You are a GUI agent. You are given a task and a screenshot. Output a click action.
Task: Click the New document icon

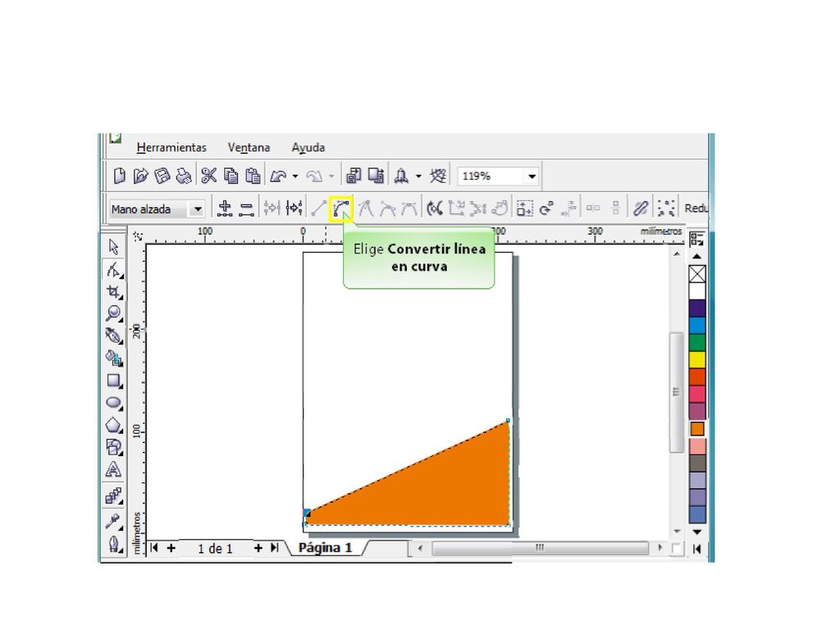tap(120, 176)
